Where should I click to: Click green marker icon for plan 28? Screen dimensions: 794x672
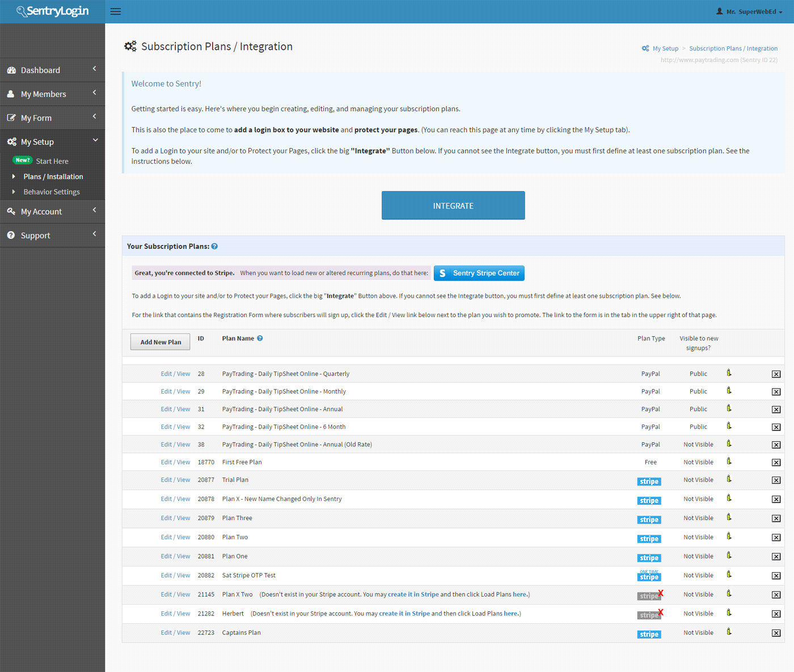[x=729, y=373]
